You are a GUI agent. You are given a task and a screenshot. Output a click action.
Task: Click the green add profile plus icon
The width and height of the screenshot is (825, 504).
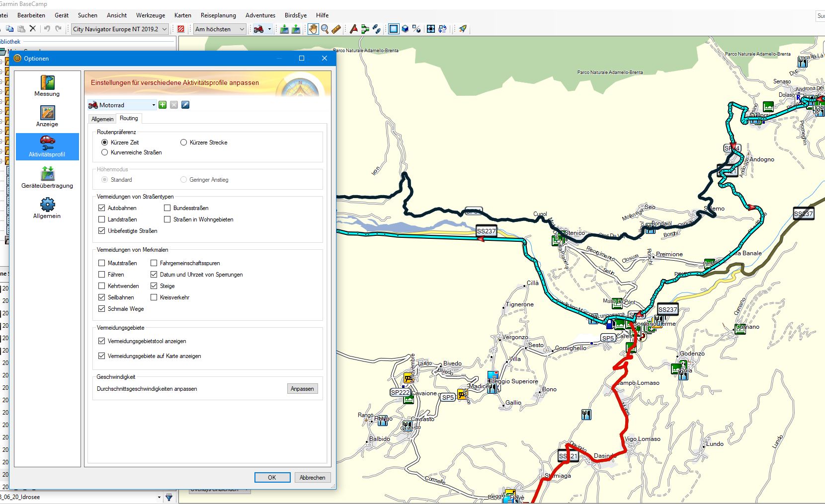163,105
